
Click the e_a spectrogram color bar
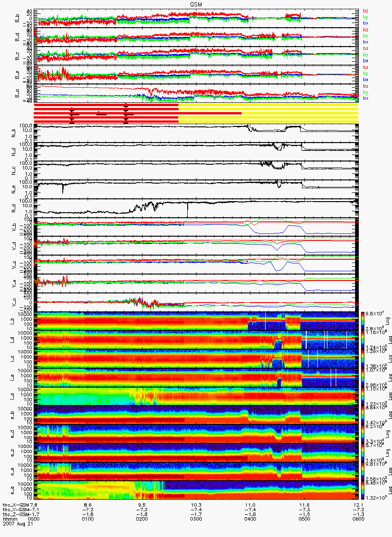(362, 491)
